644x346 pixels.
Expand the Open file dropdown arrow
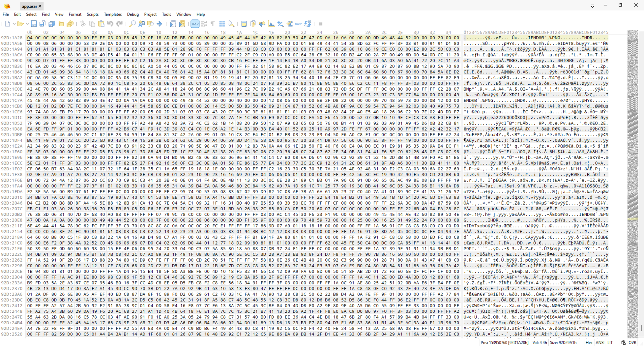(27, 24)
